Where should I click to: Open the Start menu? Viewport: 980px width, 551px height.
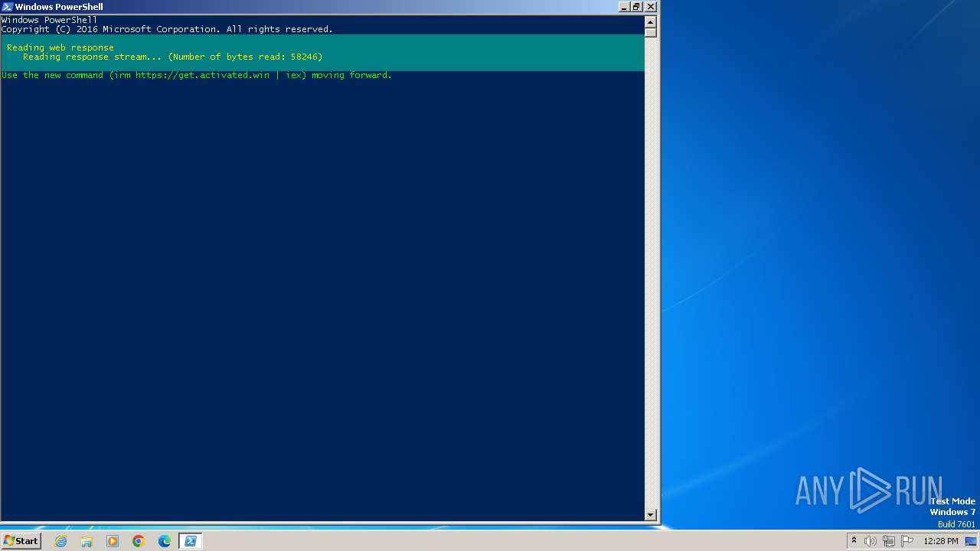click(21, 541)
